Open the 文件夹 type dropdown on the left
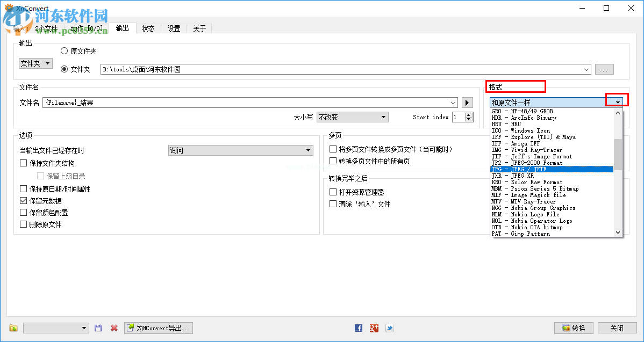Viewport: 644px width, 342px height. [x=35, y=63]
